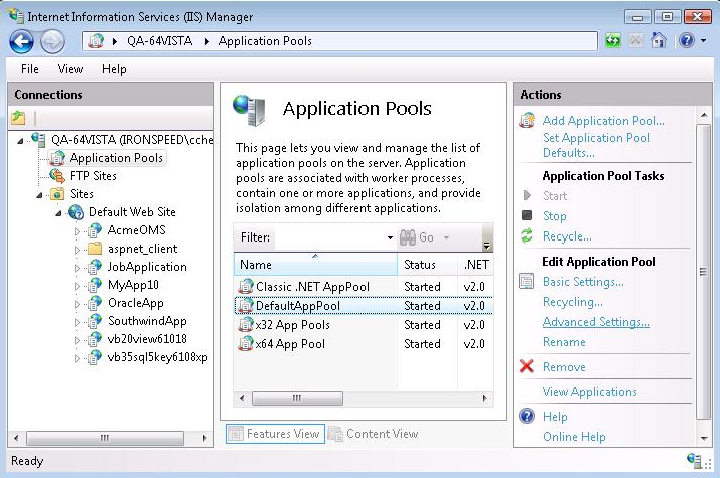Image resolution: width=720 pixels, height=478 pixels.
Task: Click the Basic Settings icon
Action: click(527, 282)
